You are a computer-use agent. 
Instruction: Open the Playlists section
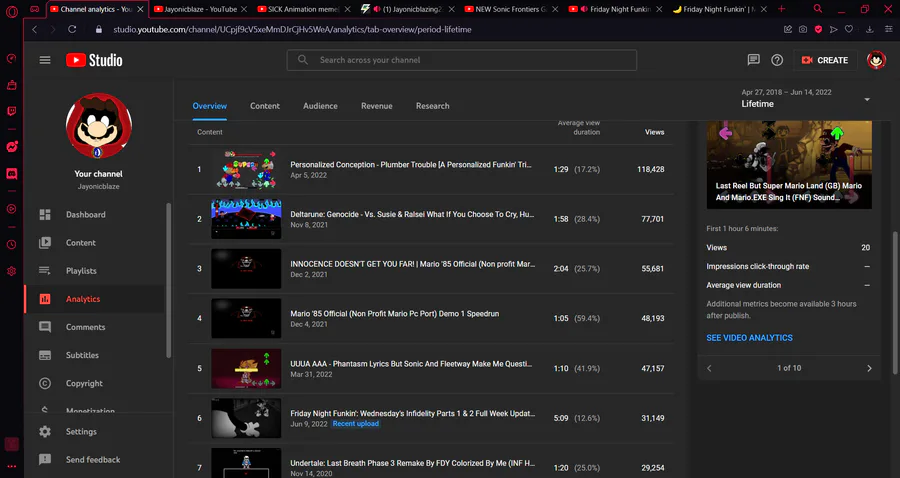(x=81, y=271)
